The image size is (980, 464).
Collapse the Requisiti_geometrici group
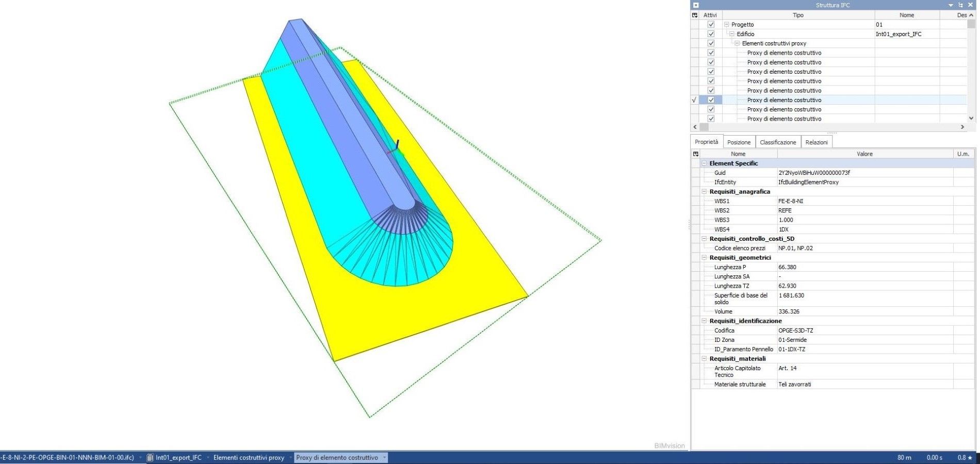704,257
